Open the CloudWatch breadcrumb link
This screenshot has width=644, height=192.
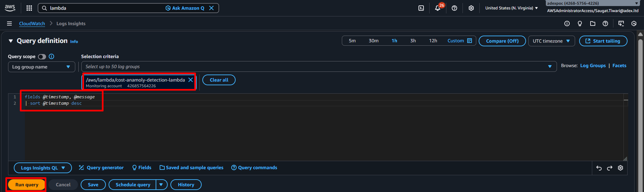click(32, 23)
